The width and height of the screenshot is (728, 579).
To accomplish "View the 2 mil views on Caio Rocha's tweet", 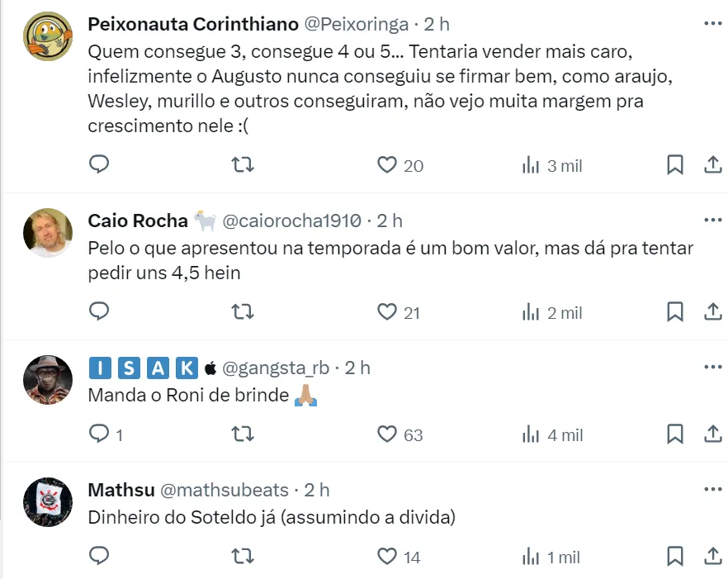I will pyautogui.click(x=553, y=311).
